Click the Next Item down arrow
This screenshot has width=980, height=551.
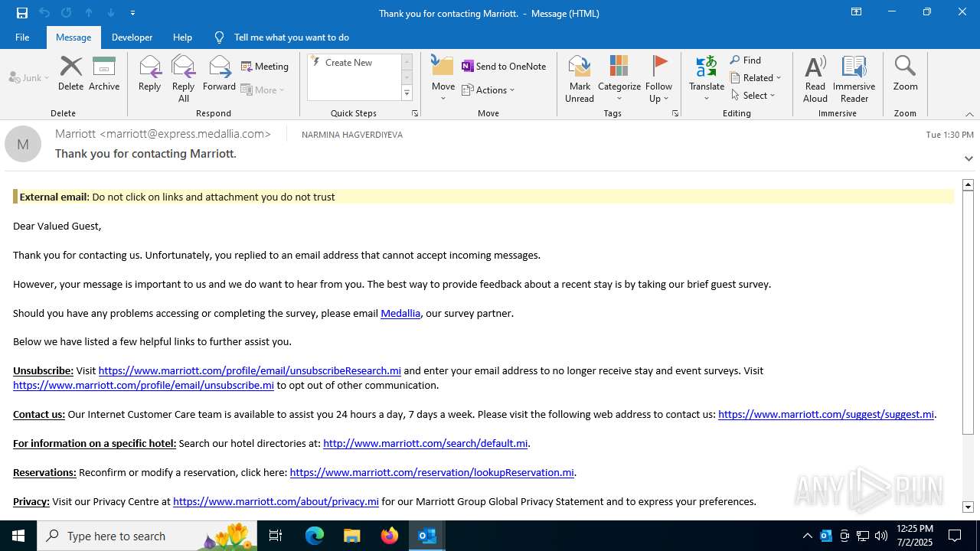tap(111, 13)
